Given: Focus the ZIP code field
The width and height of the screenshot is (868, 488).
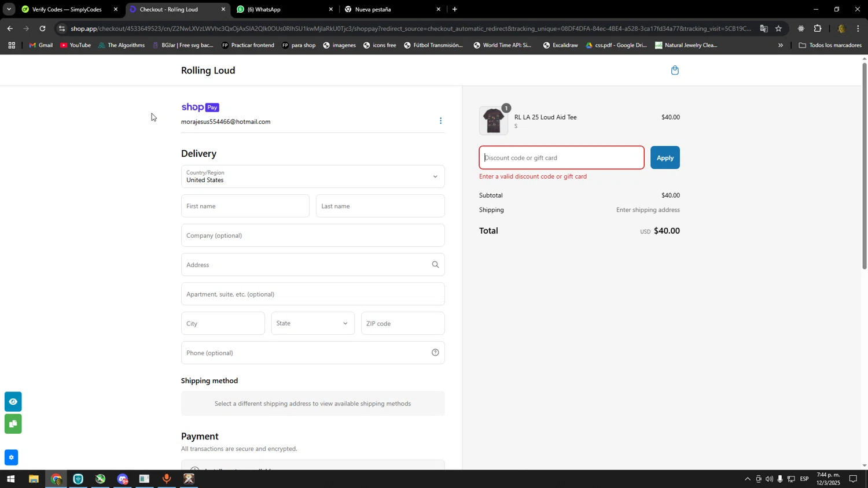Looking at the screenshot, I should pos(403,323).
